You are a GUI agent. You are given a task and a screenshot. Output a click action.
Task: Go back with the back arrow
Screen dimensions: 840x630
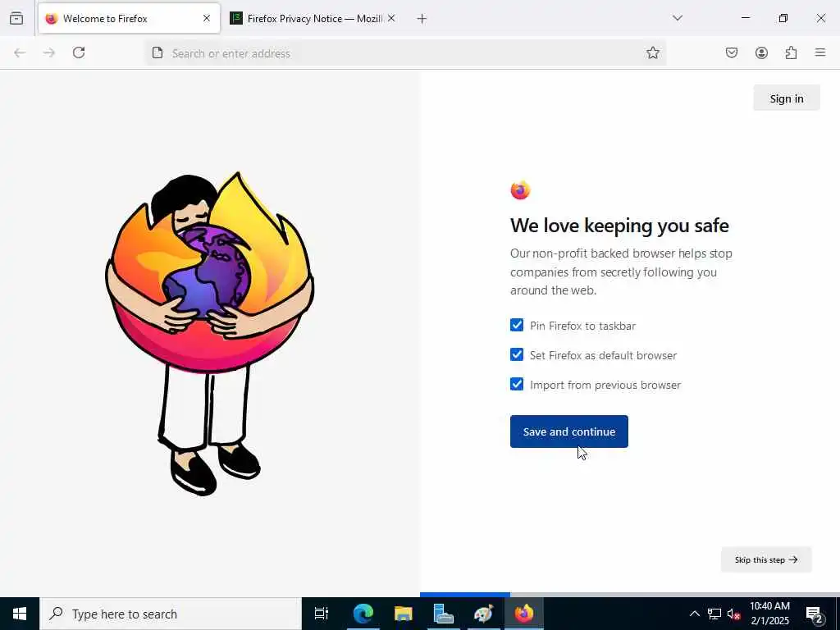[20, 52]
